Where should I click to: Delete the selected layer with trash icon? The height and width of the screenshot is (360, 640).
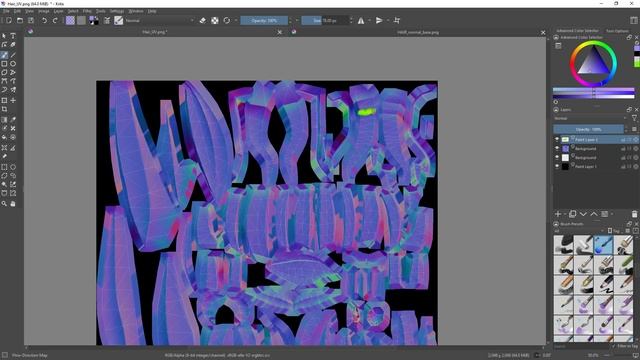pos(634,214)
